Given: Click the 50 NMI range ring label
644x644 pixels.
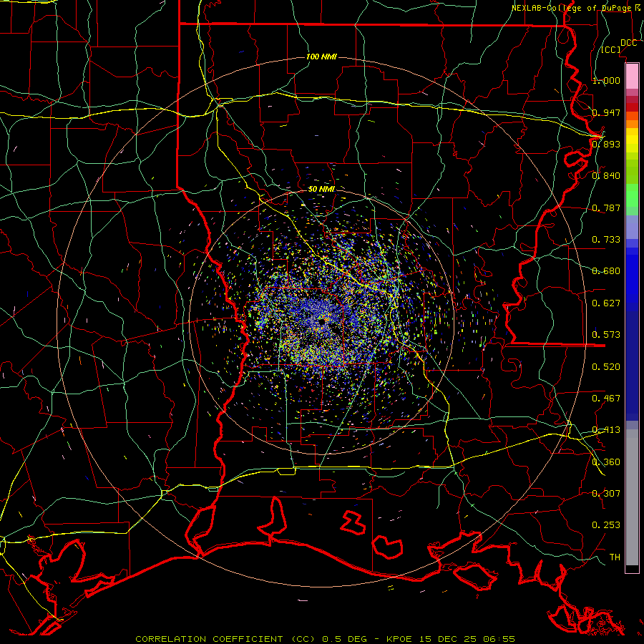Looking at the screenshot, I should pyautogui.click(x=321, y=189).
